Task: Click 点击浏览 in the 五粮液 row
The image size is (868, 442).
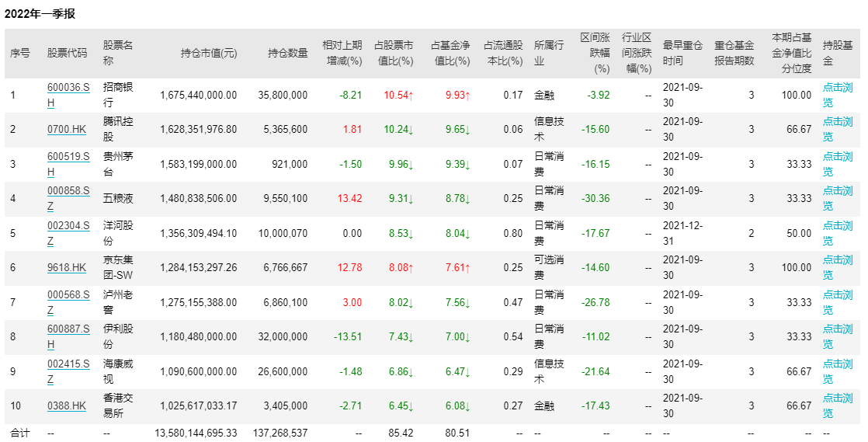Action: 838,198
